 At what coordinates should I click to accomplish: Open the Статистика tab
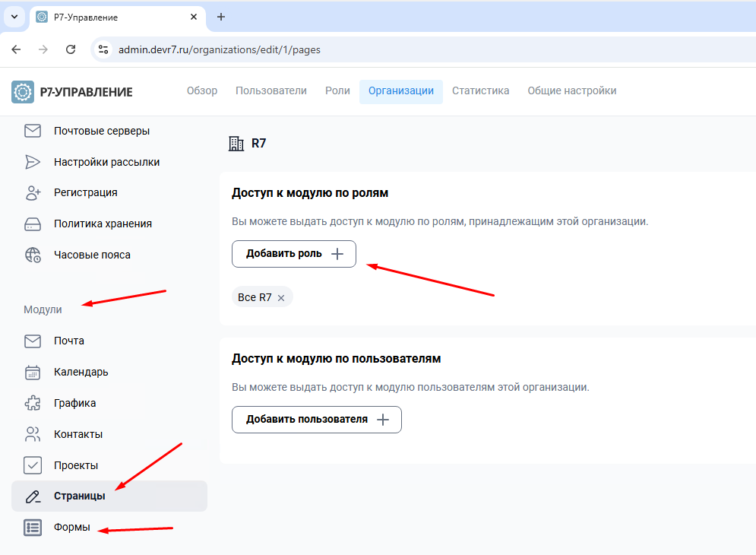(480, 90)
